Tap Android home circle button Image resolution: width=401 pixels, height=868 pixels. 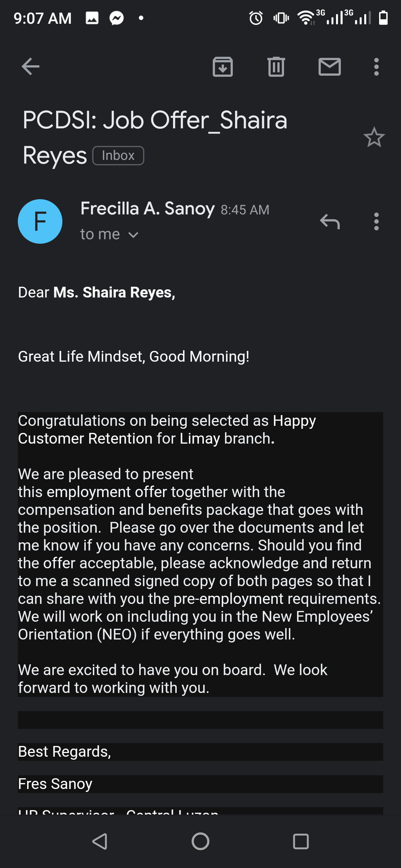point(200,841)
